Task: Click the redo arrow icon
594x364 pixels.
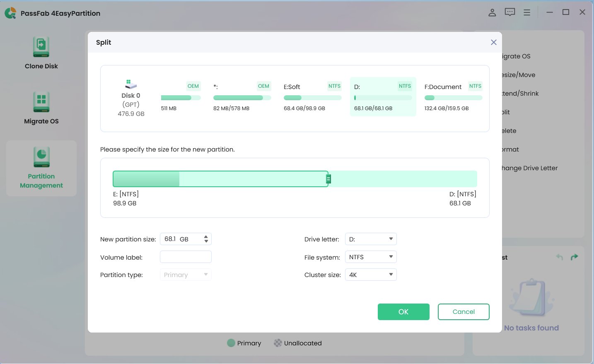Action: tap(574, 257)
